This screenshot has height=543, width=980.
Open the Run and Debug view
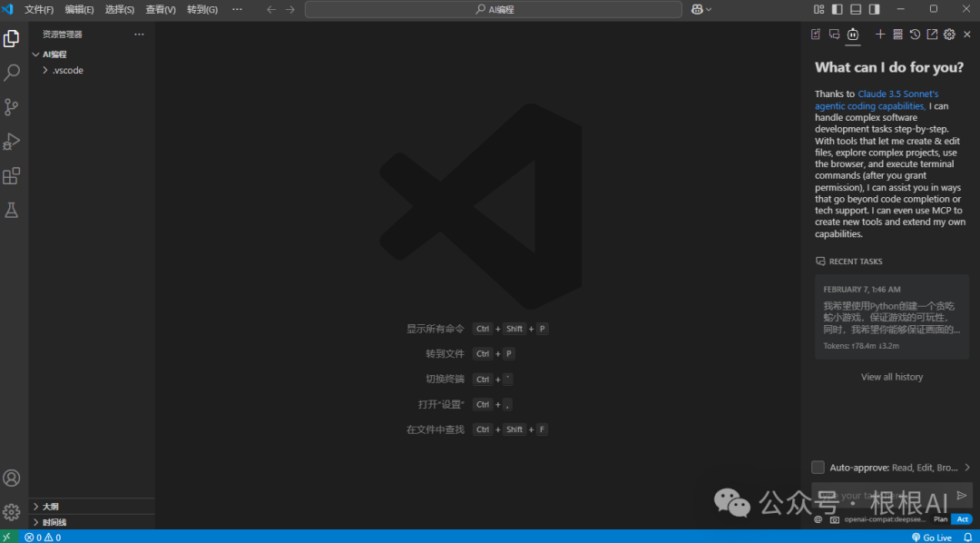11,142
